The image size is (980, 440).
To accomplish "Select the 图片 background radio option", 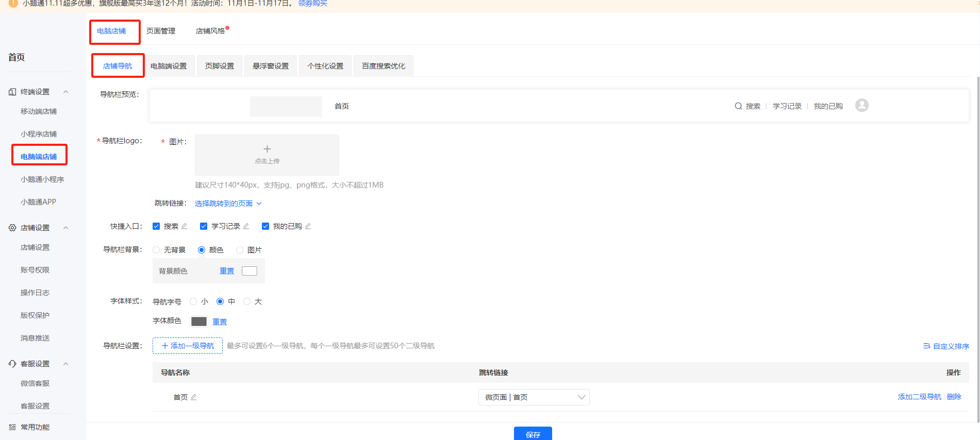I will (x=240, y=250).
